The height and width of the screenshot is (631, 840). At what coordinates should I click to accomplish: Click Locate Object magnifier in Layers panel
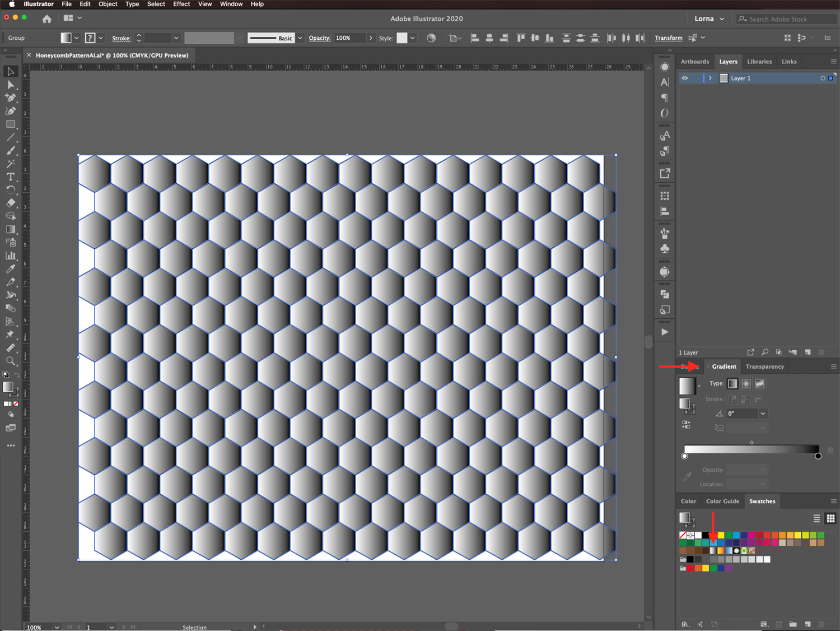tap(765, 352)
